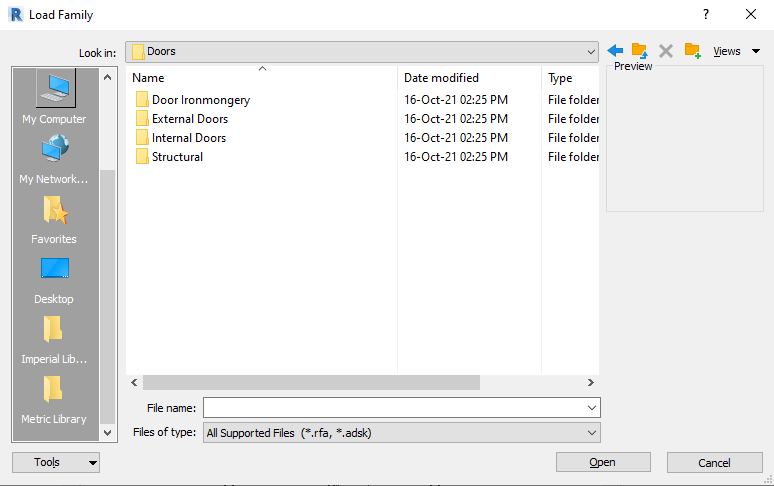
Task: Open the Metric Library shortcut
Action: 54,400
